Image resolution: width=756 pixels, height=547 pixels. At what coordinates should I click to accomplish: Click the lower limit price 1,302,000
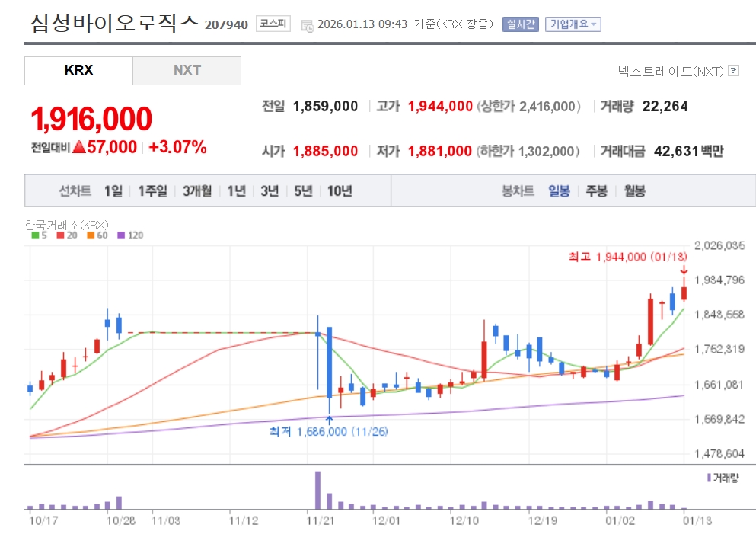546,151
